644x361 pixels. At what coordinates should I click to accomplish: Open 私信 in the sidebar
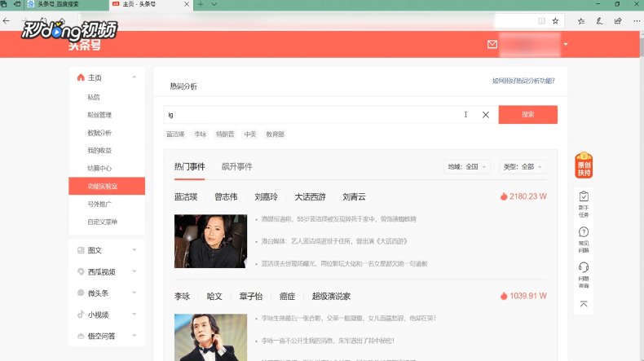(94, 97)
